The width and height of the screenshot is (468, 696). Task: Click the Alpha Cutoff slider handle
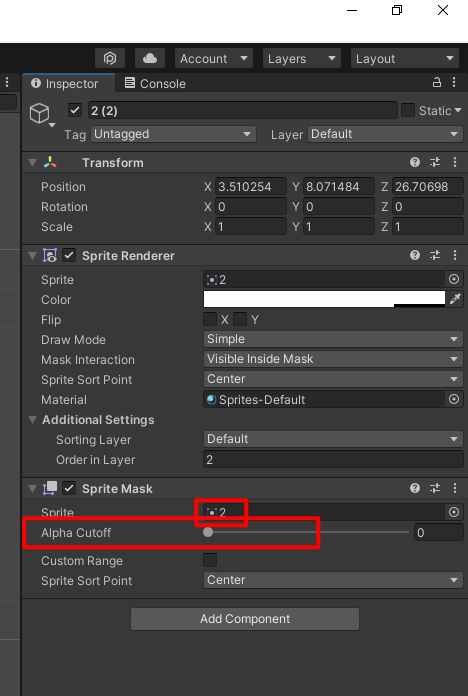coord(208,532)
